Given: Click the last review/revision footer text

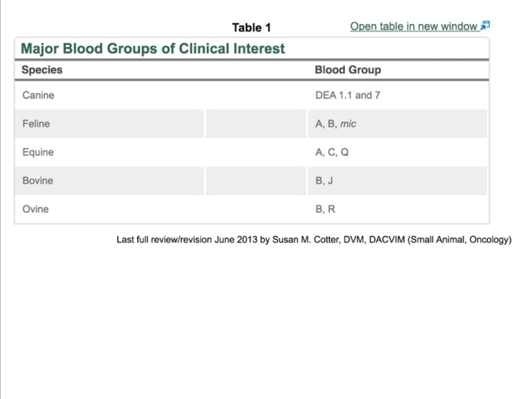Looking at the screenshot, I should [314, 240].
